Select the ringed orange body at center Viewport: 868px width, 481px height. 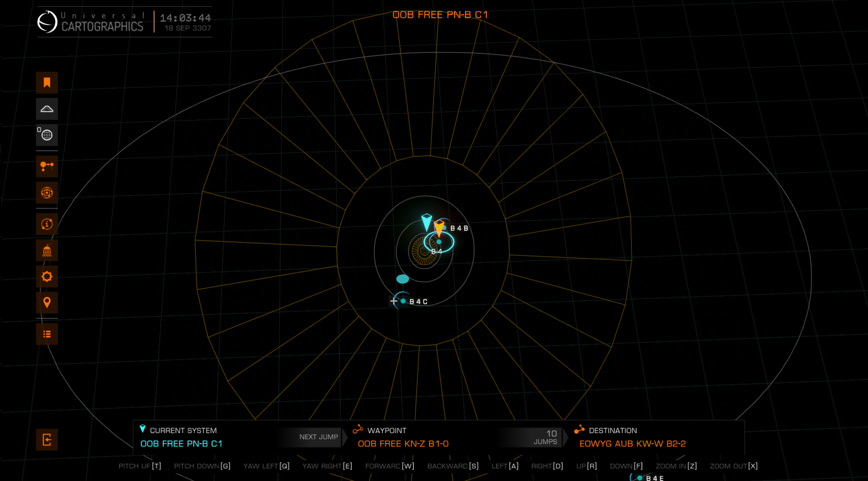coord(424,251)
